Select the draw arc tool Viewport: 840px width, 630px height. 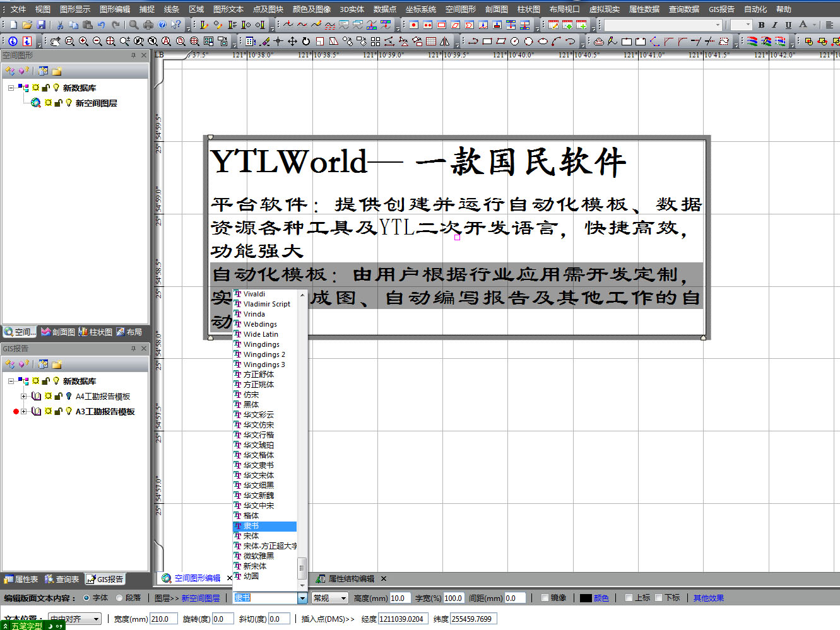click(557, 41)
